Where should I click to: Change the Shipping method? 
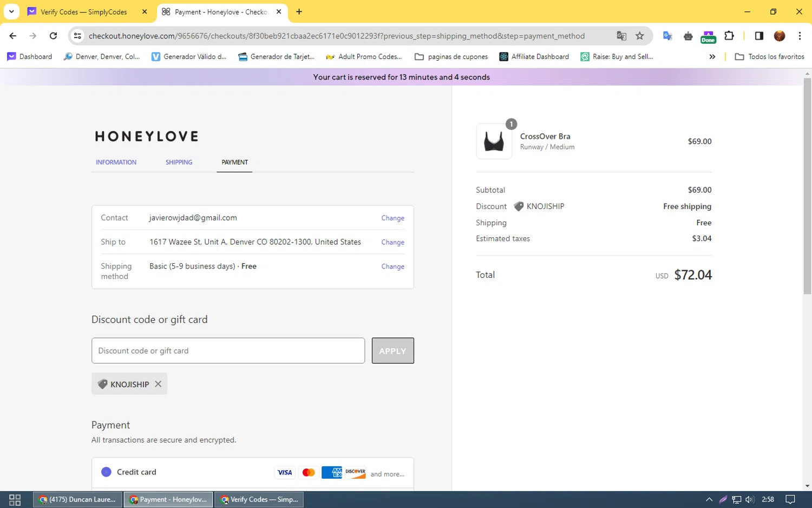pos(392,266)
